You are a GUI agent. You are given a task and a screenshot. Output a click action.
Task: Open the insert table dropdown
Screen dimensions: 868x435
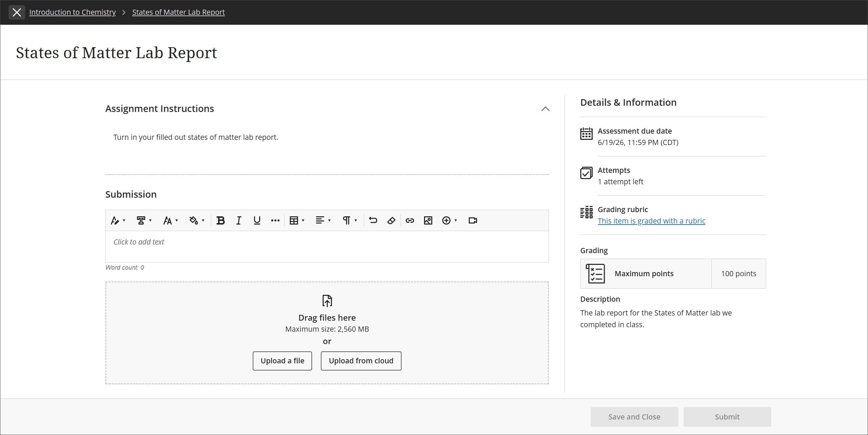pos(297,220)
